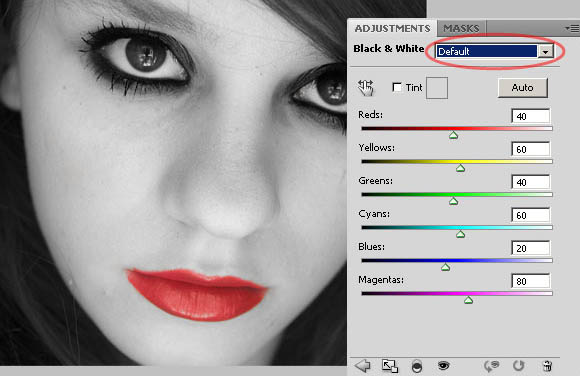Click the Reds slider handle
The height and width of the screenshot is (376, 580).
click(x=453, y=135)
